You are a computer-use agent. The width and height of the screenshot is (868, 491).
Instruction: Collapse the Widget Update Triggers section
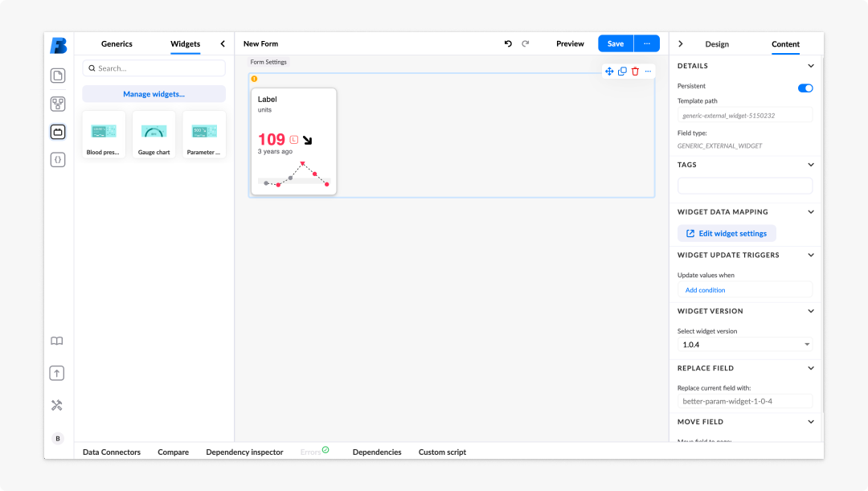coord(810,256)
